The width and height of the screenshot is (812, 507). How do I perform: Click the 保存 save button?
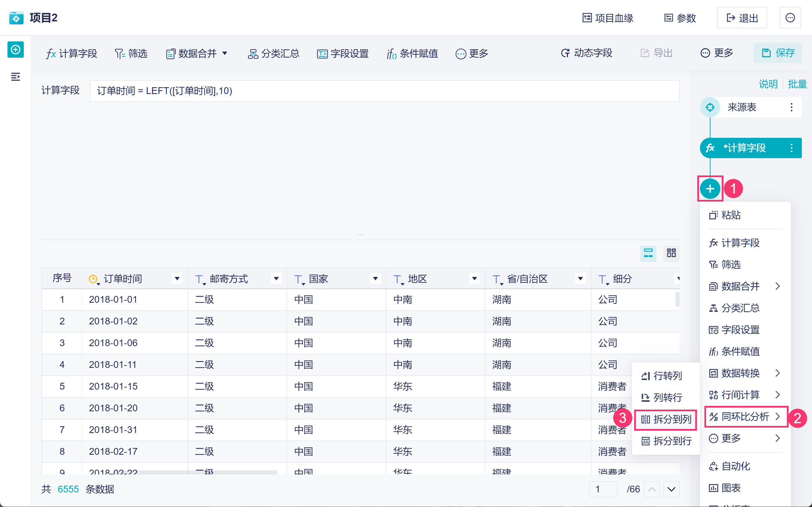(x=778, y=53)
